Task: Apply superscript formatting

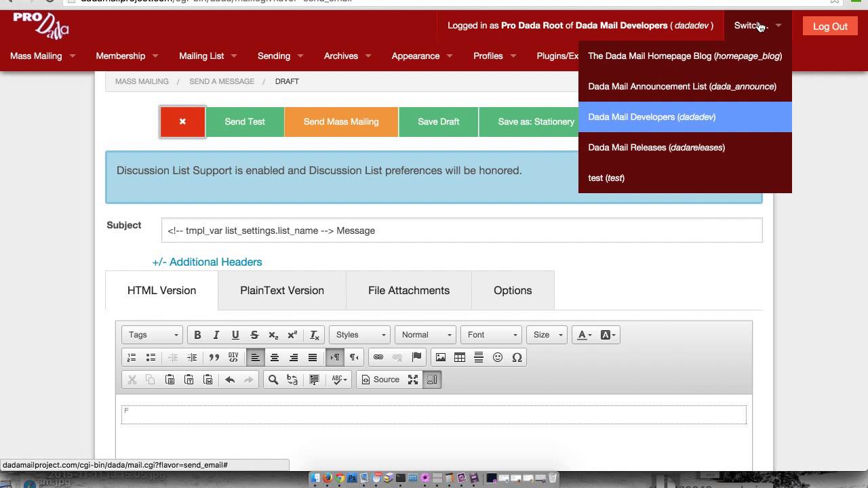Action: click(x=292, y=335)
